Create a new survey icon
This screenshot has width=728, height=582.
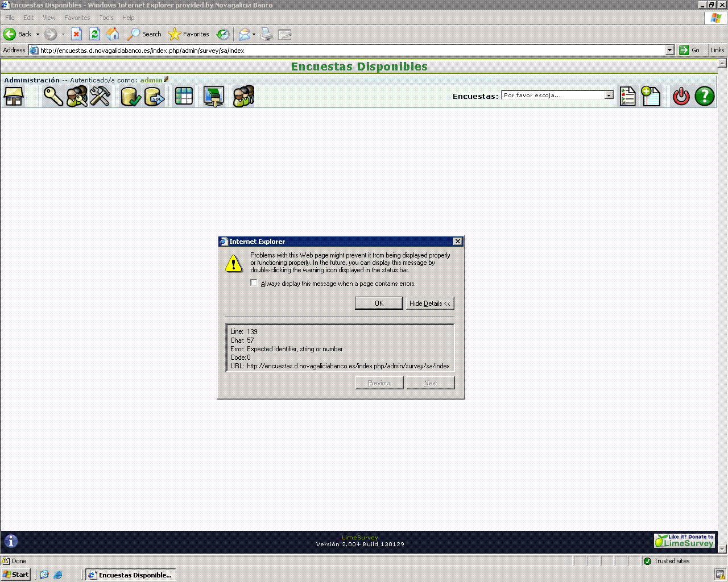pyautogui.click(x=651, y=96)
